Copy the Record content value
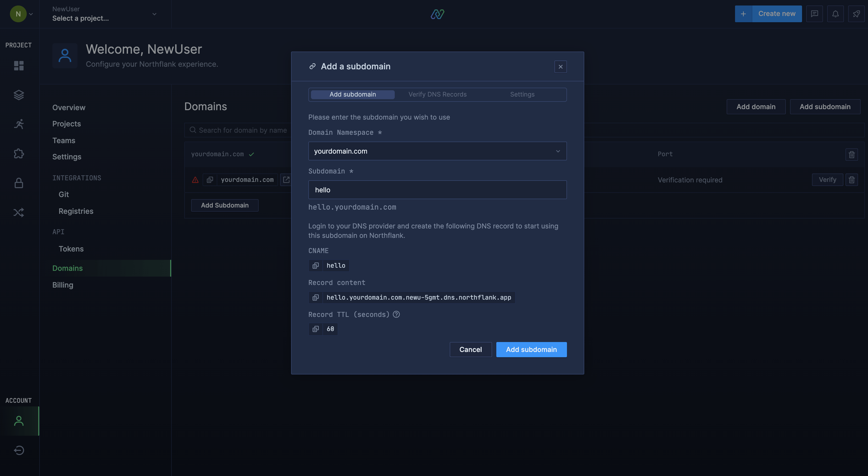 click(x=315, y=298)
